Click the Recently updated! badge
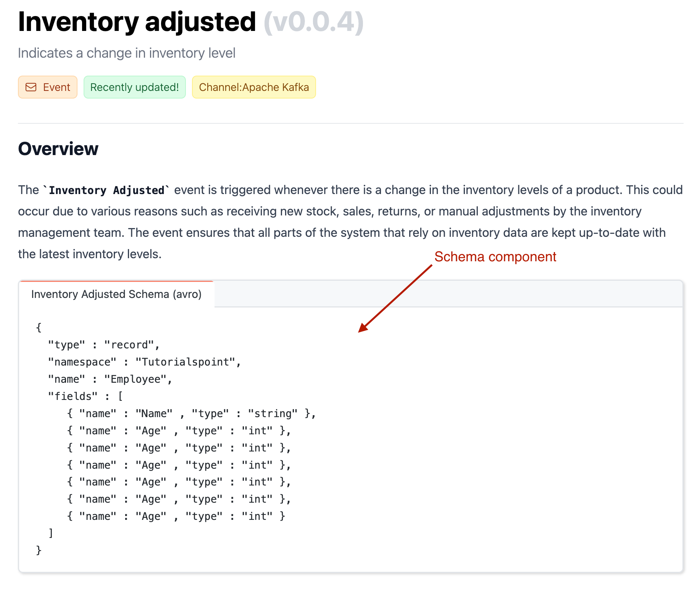This screenshot has width=700, height=589. [135, 87]
